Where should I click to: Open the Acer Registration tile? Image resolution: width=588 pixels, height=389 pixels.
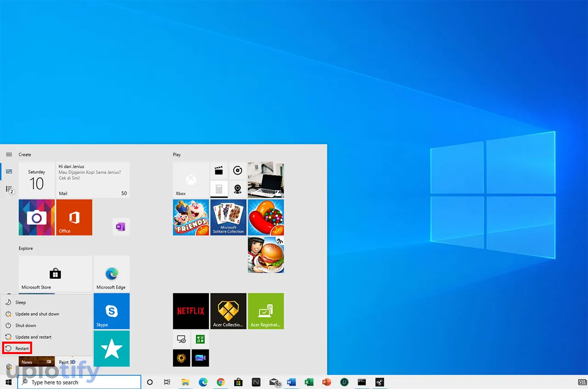266,311
